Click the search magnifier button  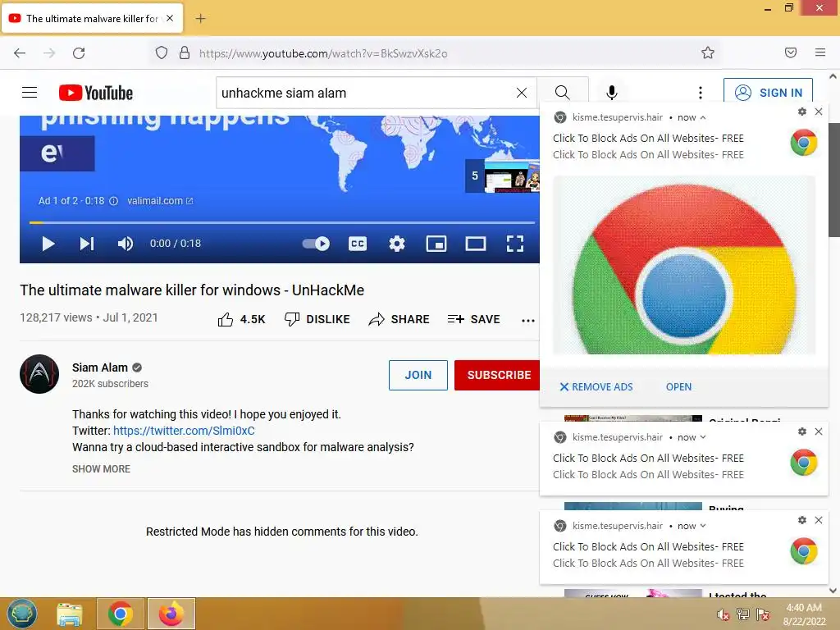point(562,93)
